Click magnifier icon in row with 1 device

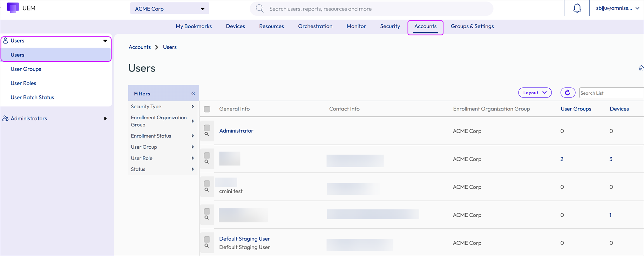tap(207, 218)
